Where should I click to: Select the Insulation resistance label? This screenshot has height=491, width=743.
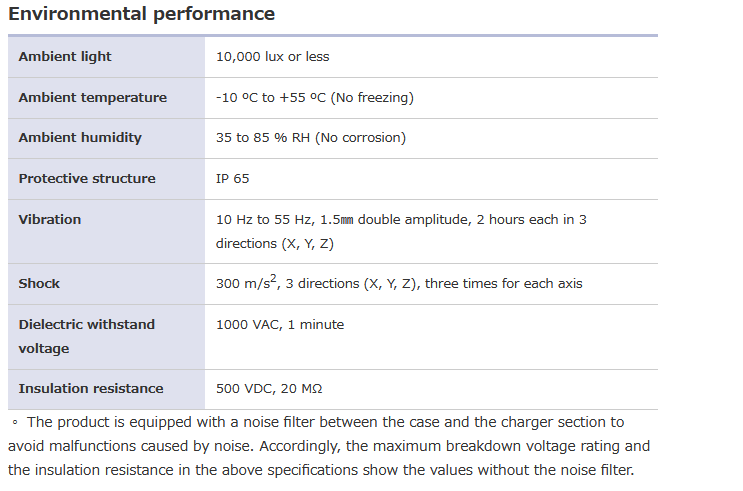coord(91,389)
